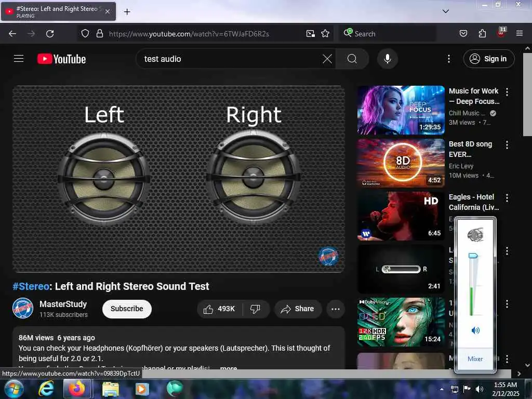Click the picture-in-picture icon in the address bar
The width and height of the screenshot is (532, 399).
click(x=311, y=33)
